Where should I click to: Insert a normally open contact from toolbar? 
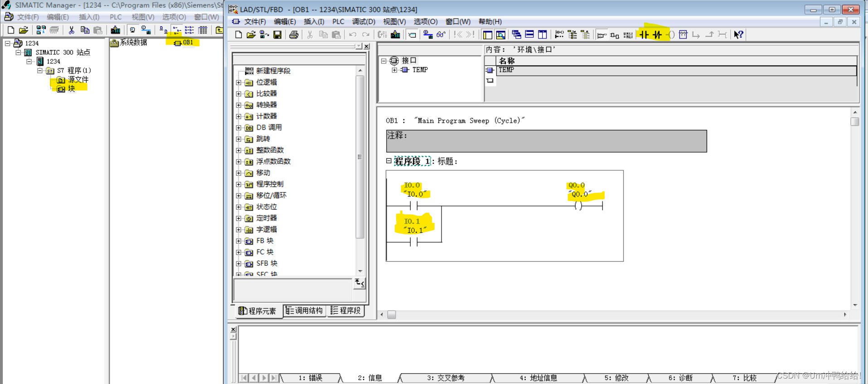coord(644,35)
